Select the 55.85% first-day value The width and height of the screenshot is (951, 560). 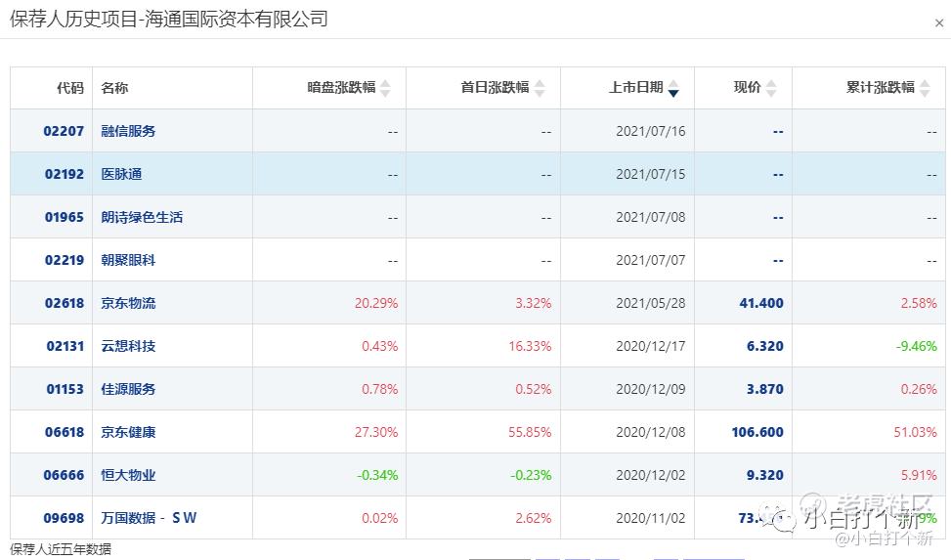(530, 433)
